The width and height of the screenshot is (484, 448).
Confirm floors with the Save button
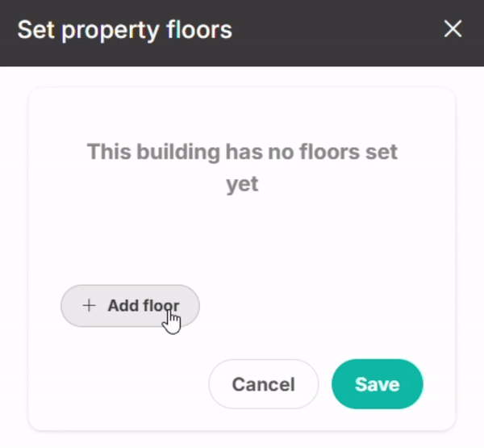click(378, 384)
